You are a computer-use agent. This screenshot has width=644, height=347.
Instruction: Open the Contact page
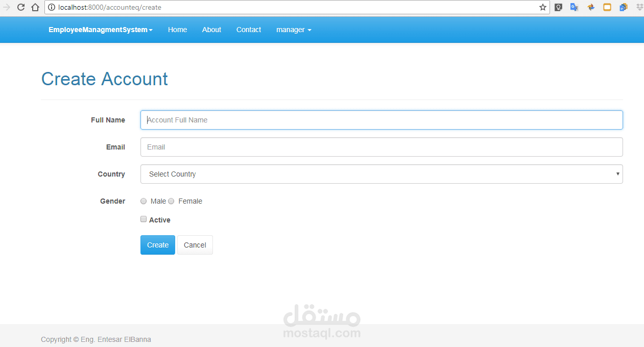point(249,30)
